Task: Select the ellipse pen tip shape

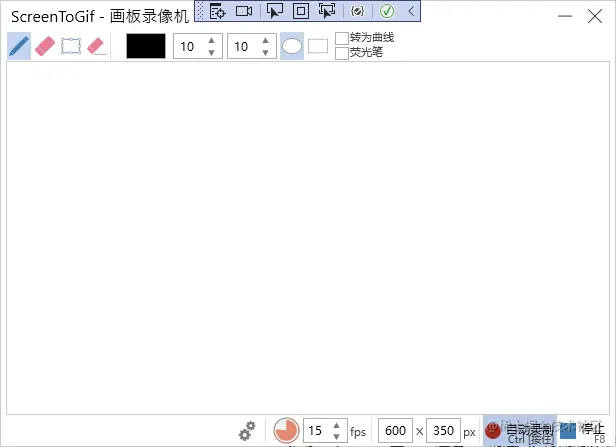Action: (292, 46)
